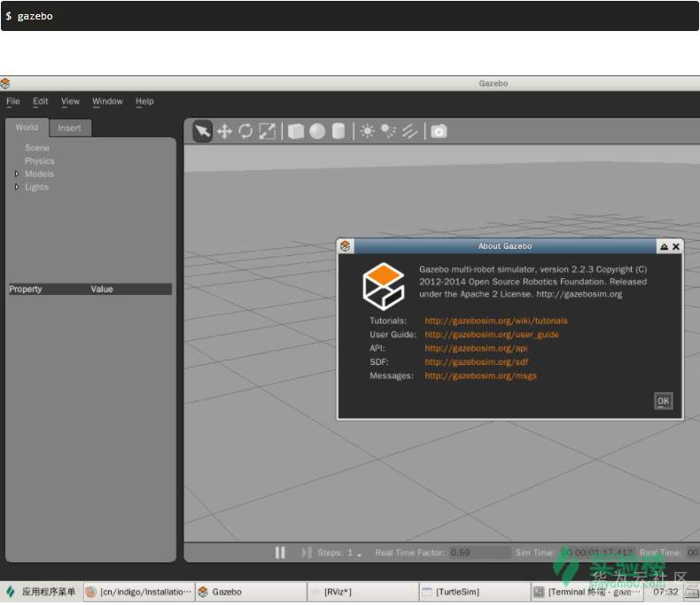Expand the Lights tree node

coord(17,187)
